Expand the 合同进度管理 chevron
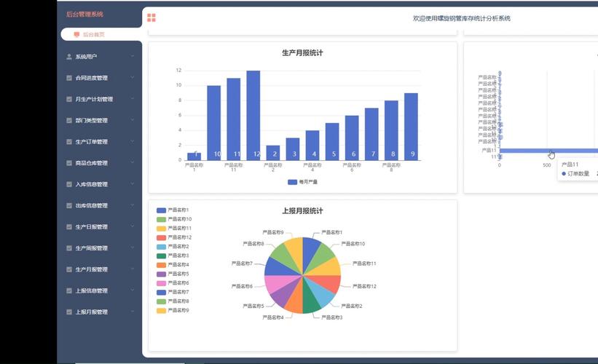The height and width of the screenshot is (364, 598). (133, 78)
